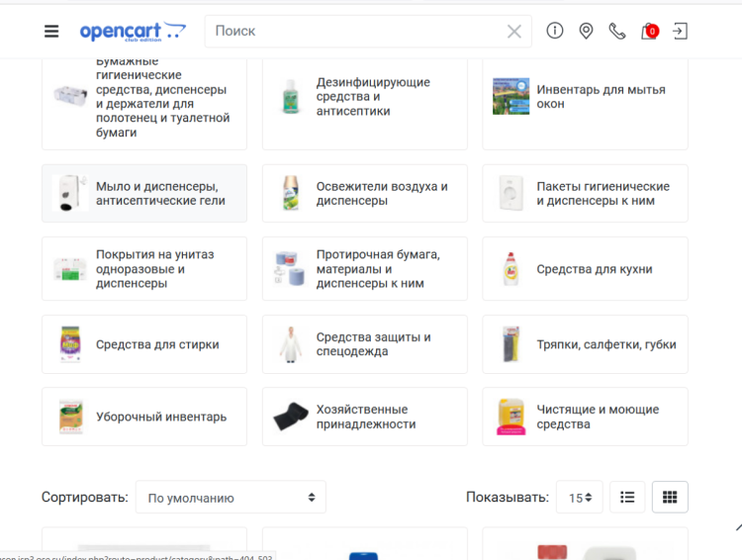The height and width of the screenshot is (560, 742).
Task: Open the location pin icon
Action: 586,32
